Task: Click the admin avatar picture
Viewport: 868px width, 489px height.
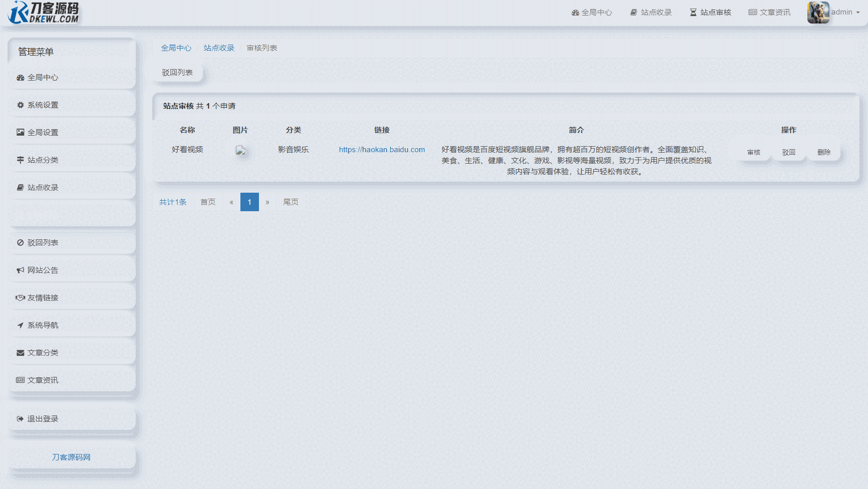Action: tap(818, 13)
